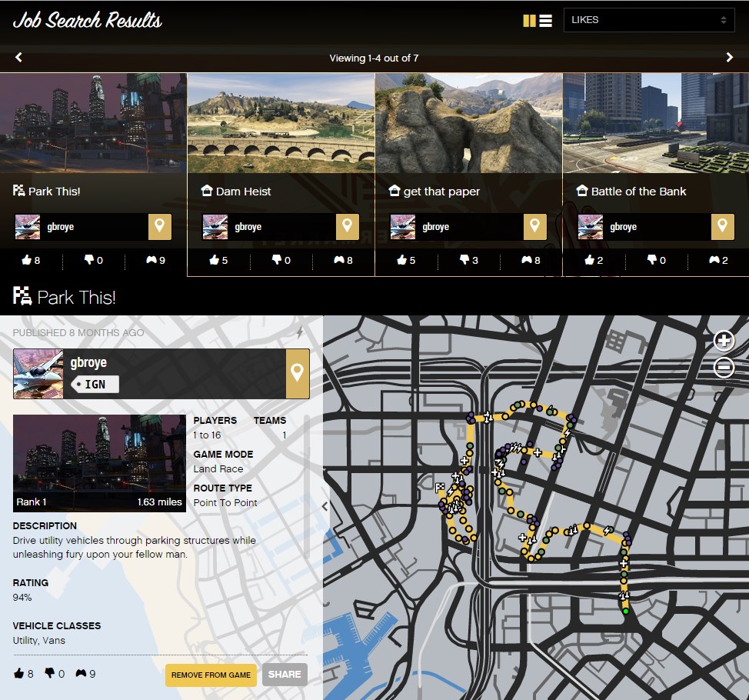
Task: Dislike Park This! card with thumbs down
Action: [x=89, y=259]
